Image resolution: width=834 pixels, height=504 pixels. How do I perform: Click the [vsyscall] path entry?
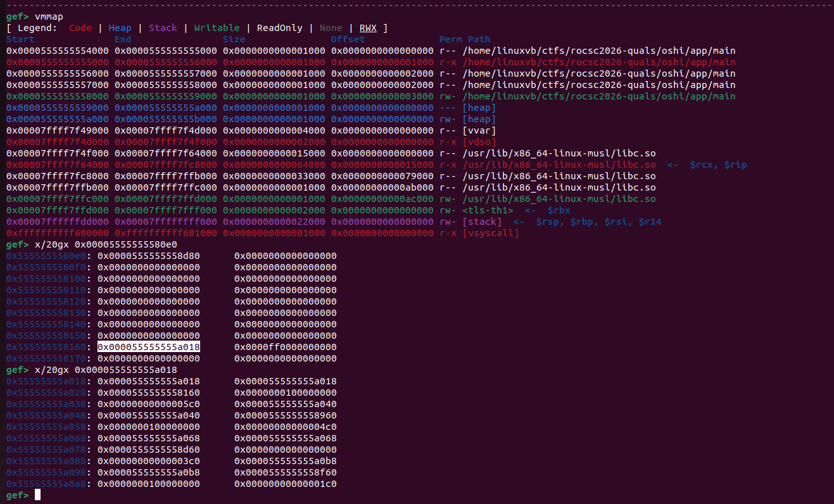[x=490, y=233]
